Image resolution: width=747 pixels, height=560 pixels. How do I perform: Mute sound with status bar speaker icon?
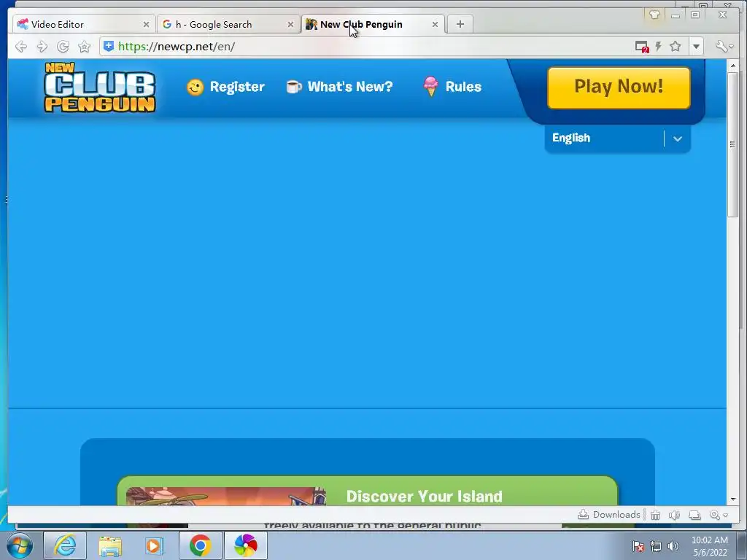pos(674,515)
